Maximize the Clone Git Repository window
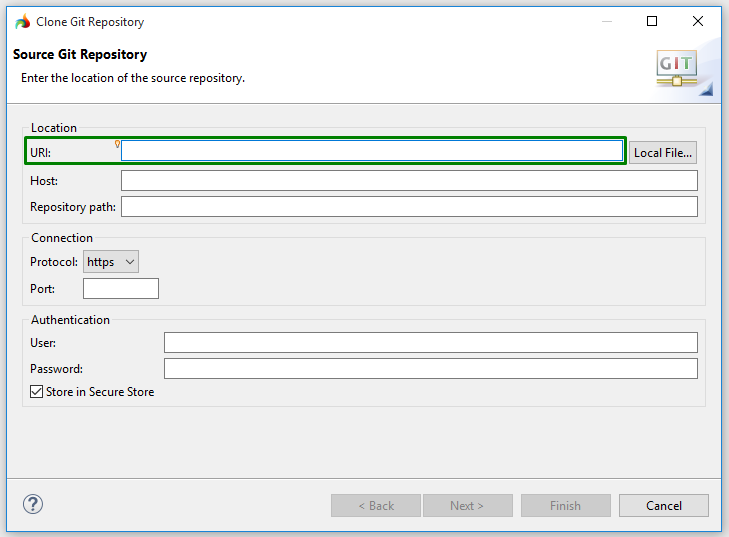 pyautogui.click(x=652, y=22)
